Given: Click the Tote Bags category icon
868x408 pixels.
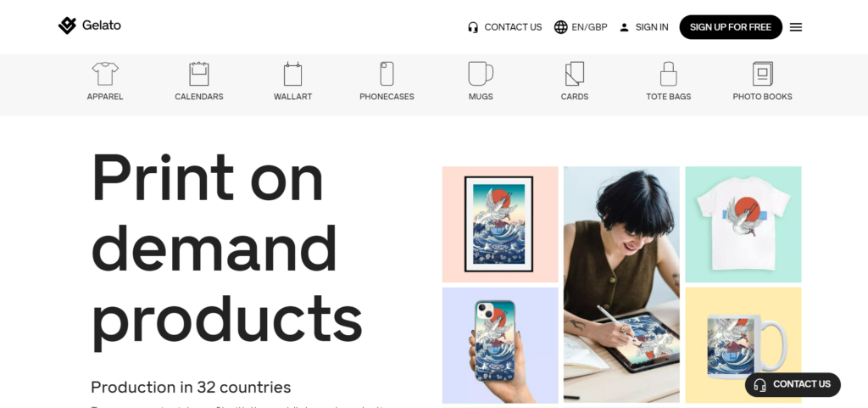Looking at the screenshot, I should click(669, 74).
